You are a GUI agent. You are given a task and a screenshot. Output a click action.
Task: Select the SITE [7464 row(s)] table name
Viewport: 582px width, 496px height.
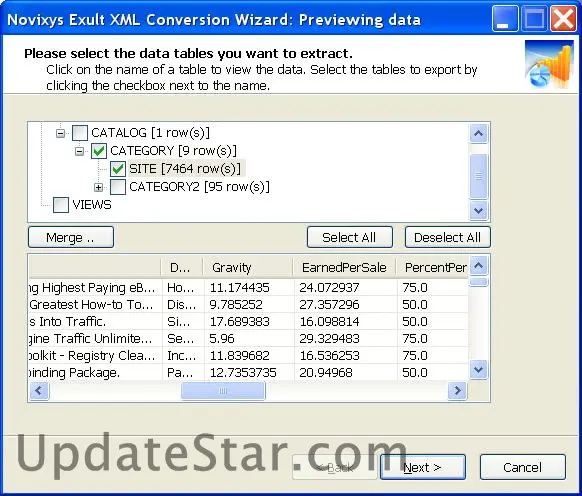(185, 169)
